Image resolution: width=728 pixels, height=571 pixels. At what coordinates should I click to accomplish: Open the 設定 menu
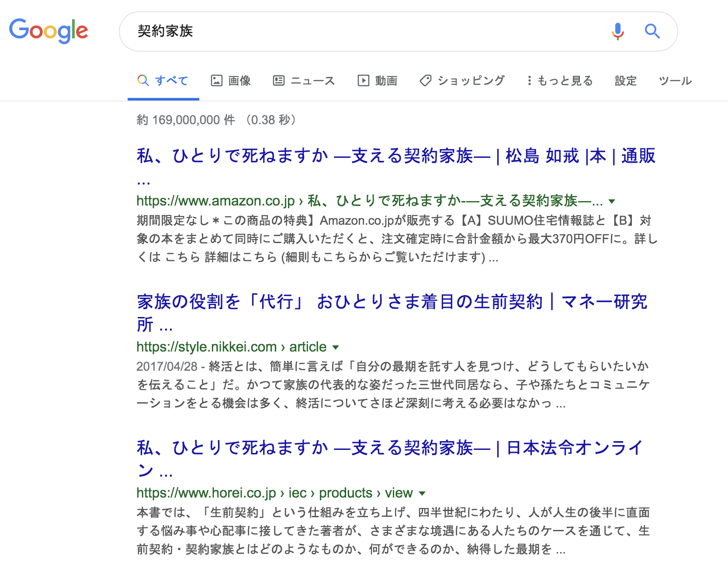pos(625,80)
